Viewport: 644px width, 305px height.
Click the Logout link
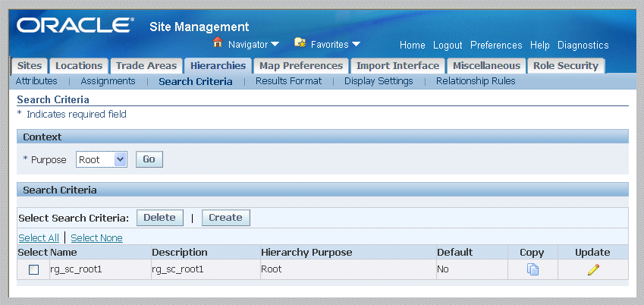[x=448, y=45]
